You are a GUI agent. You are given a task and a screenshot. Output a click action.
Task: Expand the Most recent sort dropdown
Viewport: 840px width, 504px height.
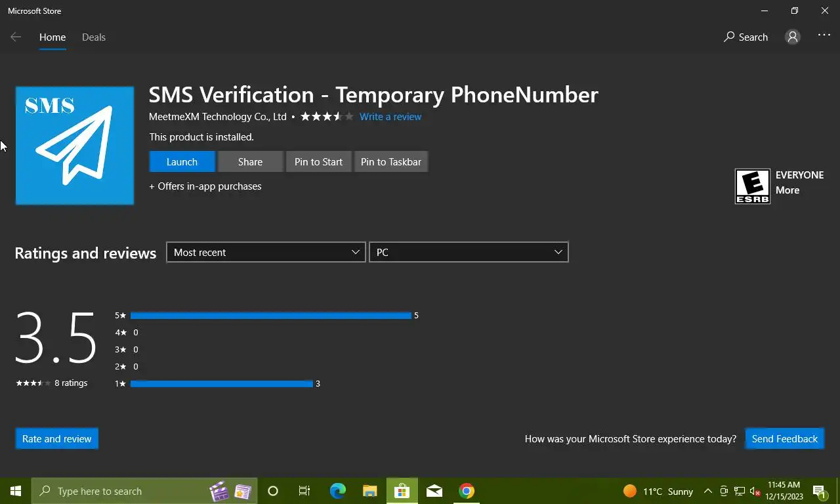pos(266,253)
